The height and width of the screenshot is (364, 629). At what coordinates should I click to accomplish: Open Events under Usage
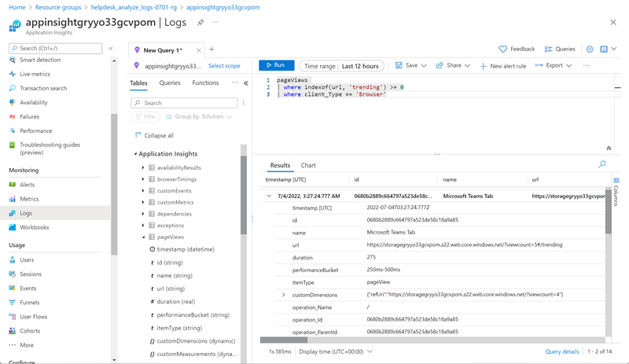pos(28,289)
